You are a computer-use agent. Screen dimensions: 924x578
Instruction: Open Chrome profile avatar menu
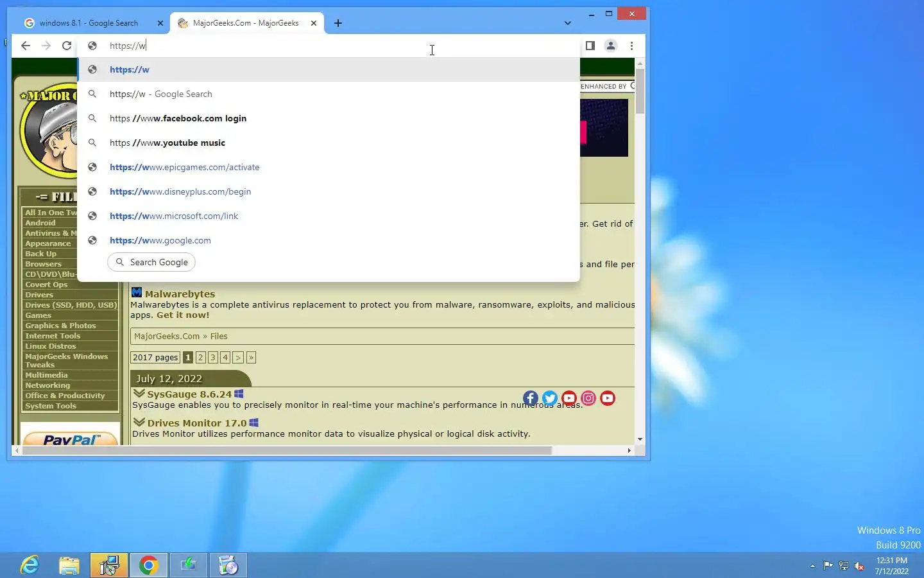point(611,46)
